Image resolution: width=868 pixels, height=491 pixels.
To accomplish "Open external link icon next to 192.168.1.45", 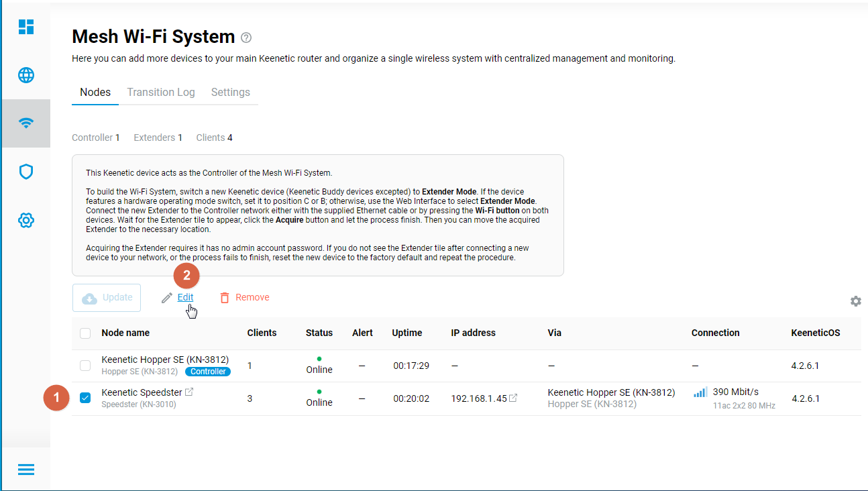I will point(513,398).
